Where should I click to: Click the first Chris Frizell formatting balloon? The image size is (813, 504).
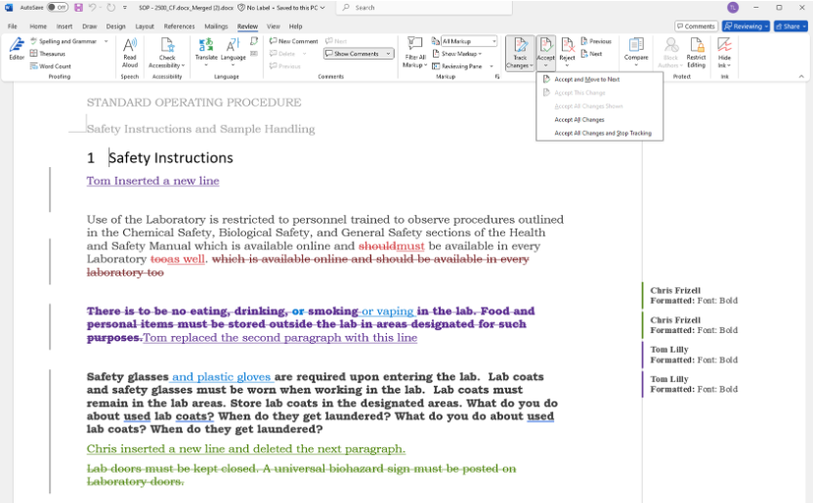[694, 296]
